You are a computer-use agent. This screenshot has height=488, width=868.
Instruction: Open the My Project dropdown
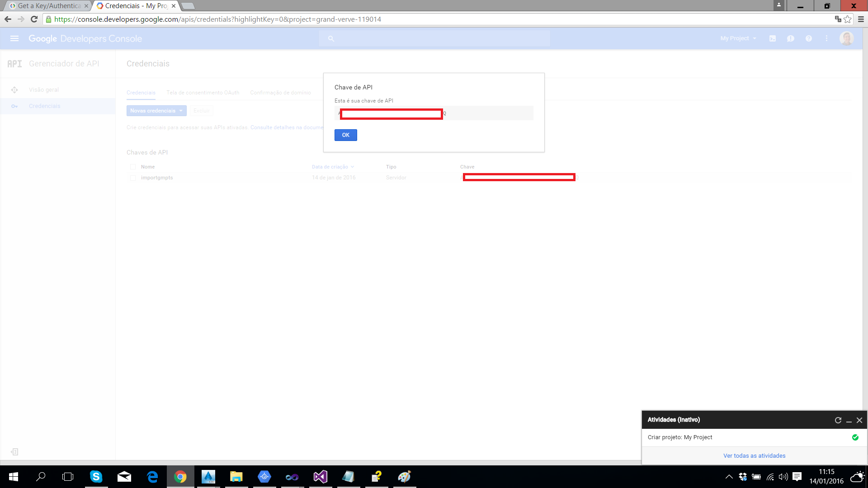point(738,38)
